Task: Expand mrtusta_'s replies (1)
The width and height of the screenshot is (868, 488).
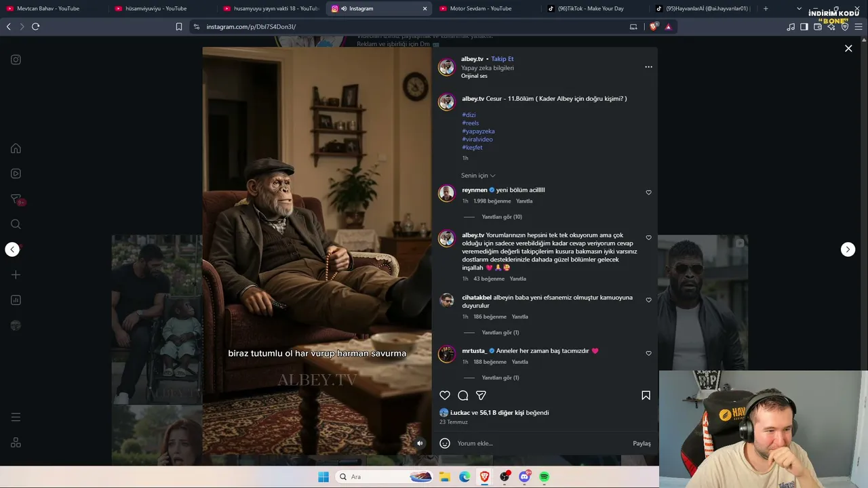Action: point(500,378)
